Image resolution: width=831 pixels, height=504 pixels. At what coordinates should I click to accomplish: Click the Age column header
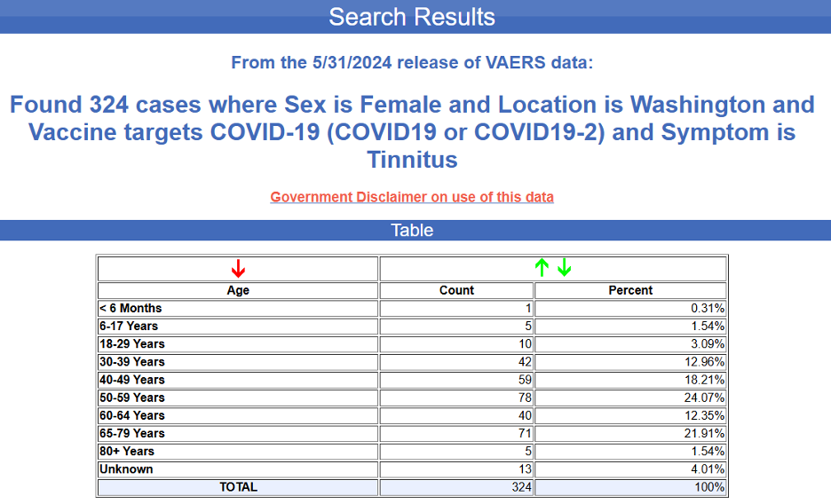click(238, 290)
